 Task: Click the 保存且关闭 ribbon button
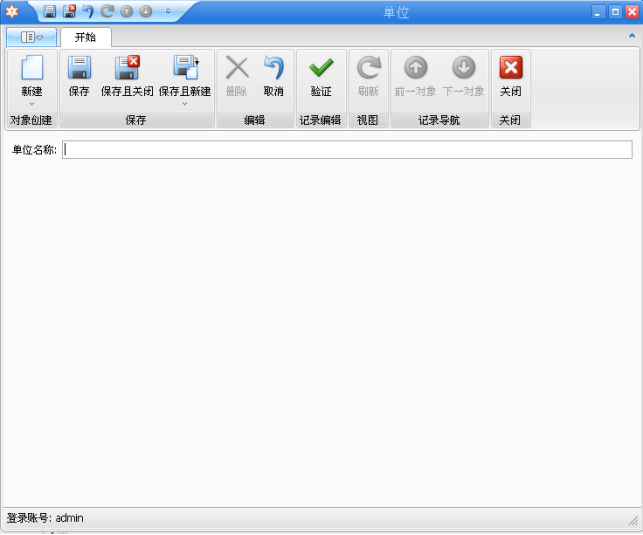tap(127, 76)
